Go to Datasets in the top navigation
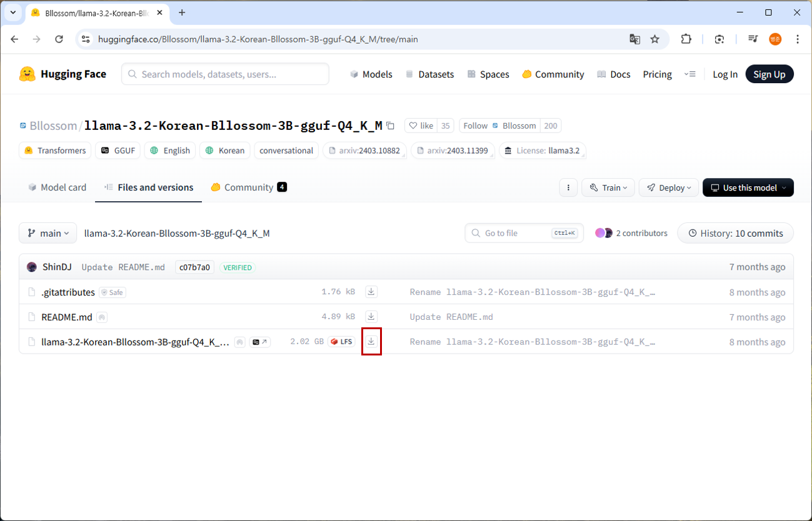 429,74
